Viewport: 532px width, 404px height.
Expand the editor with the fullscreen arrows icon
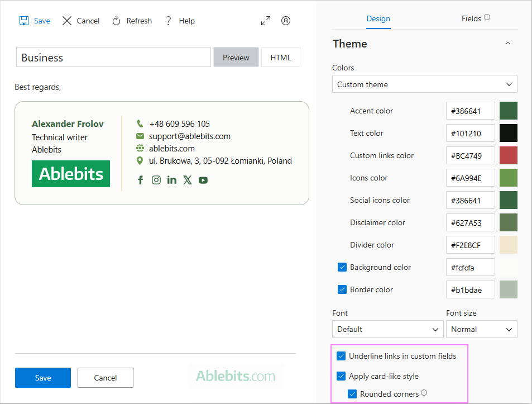coord(266,20)
